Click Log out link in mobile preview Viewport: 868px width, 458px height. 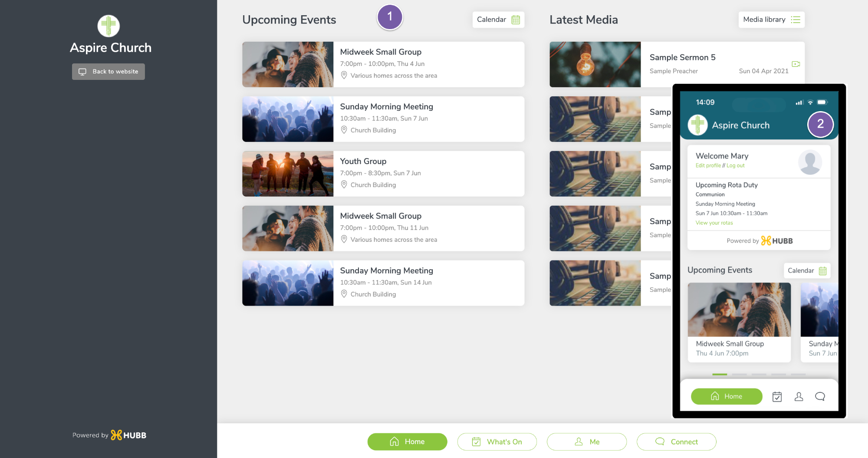[736, 165]
